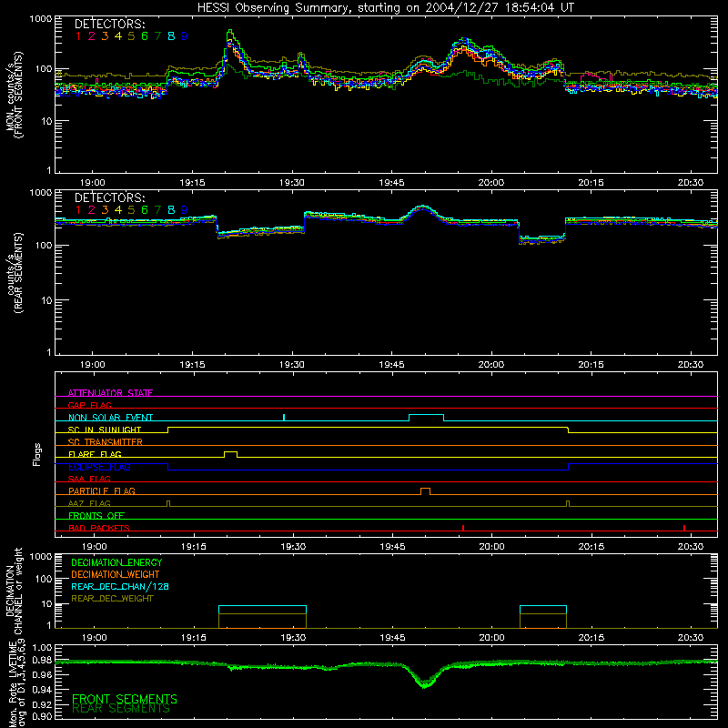Select olive detector 5 in front segments legend

point(131,36)
